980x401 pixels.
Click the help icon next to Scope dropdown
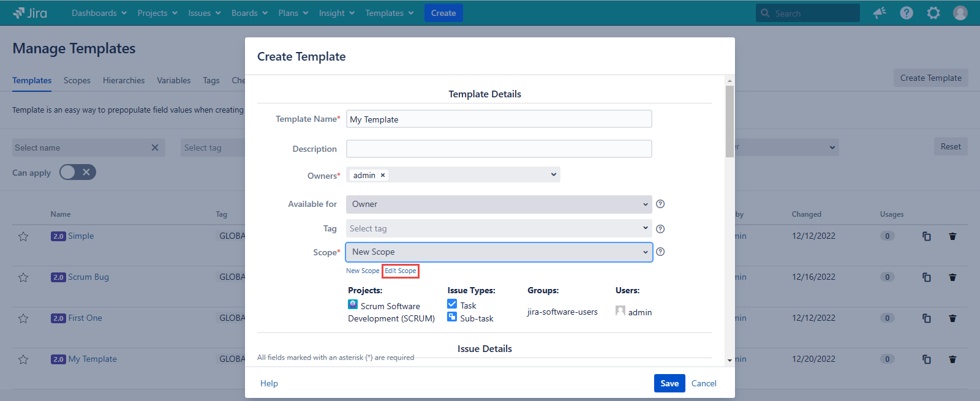(660, 252)
